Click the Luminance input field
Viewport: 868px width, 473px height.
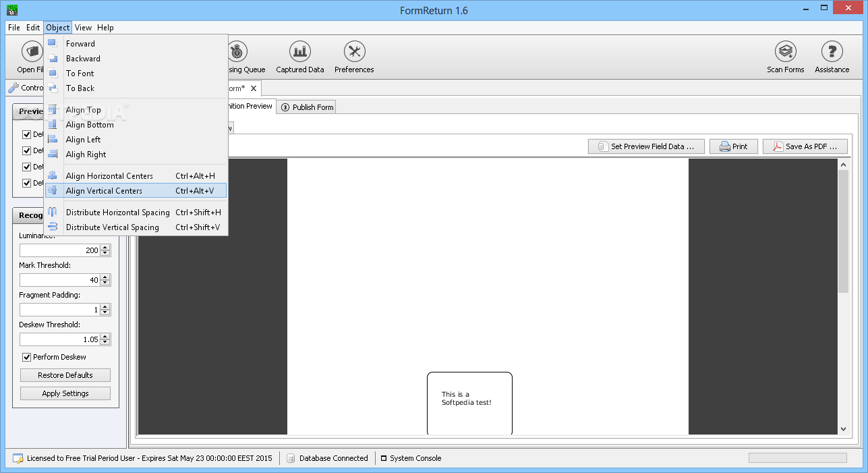[x=59, y=250]
